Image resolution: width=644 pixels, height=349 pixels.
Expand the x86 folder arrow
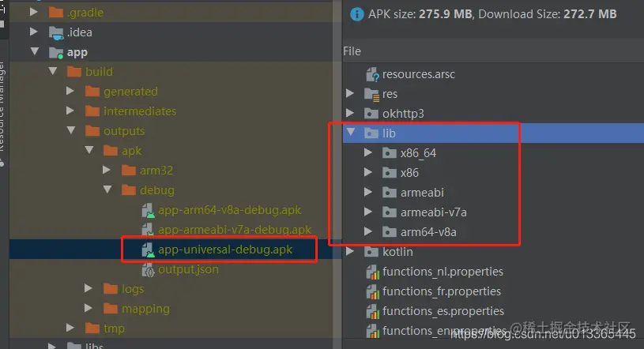pyautogui.click(x=368, y=172)
